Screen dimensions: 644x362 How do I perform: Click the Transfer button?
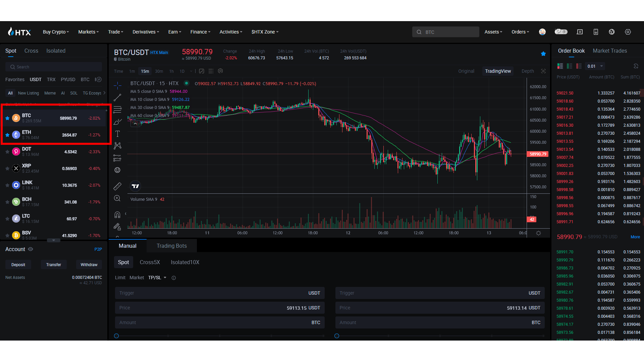coord(54,264)
